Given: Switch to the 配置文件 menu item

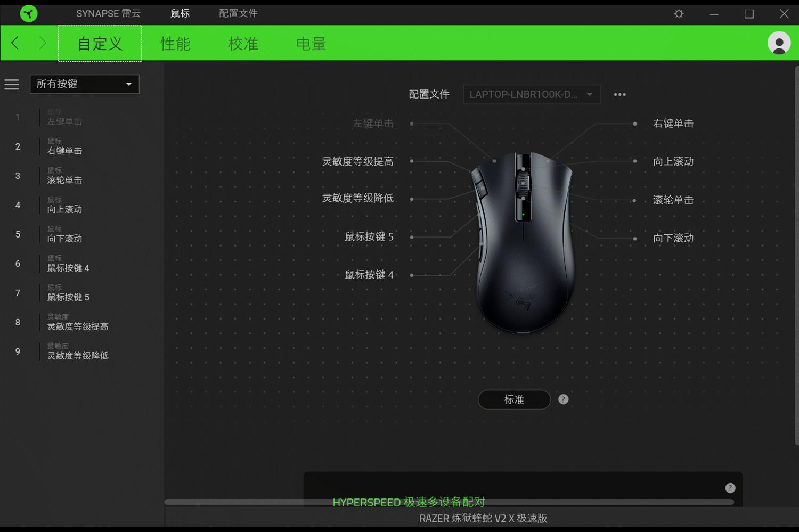Looking at the screenshot, I should click(x=238, y=13).
